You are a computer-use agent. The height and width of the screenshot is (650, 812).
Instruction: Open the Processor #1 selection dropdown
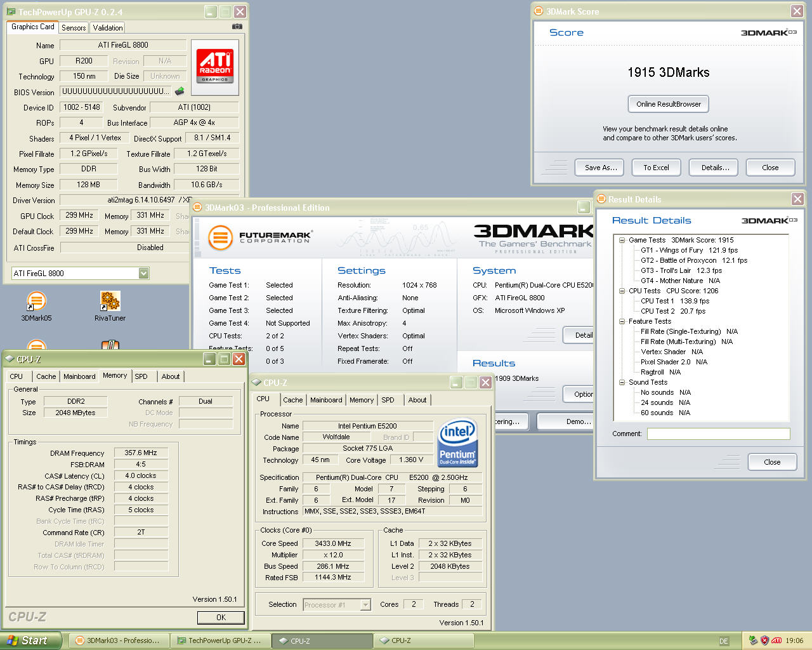365,605
